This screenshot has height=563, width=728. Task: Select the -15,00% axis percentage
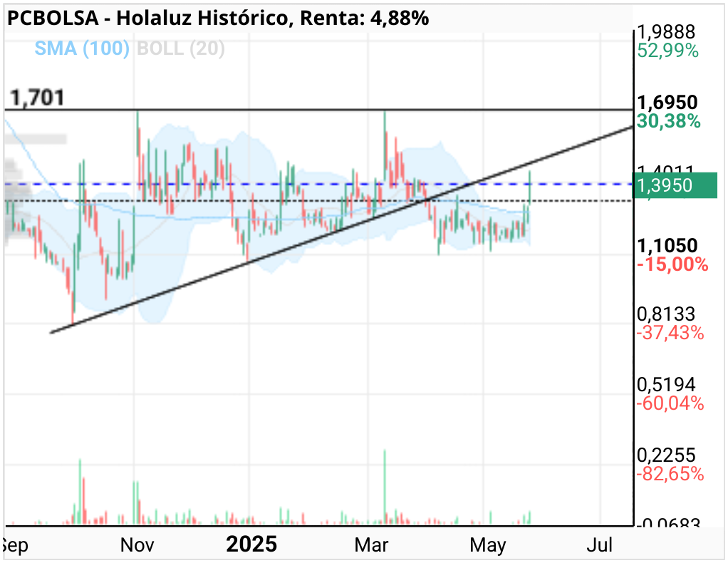(x=672, y=265)
